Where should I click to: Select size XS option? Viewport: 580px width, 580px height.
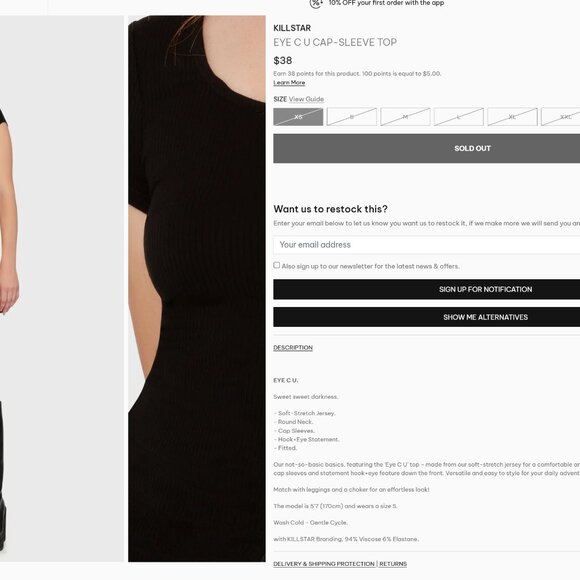[x=298, y=117]
